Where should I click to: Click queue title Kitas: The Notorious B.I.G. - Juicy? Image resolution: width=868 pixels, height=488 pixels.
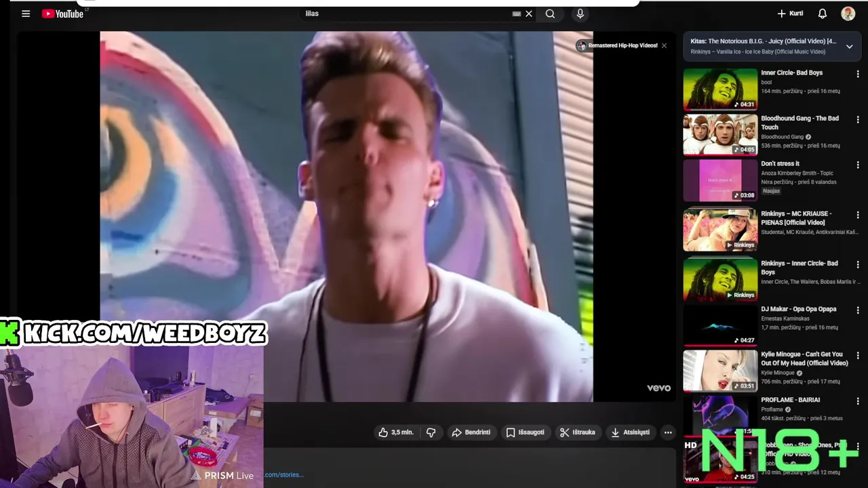(763, 41)
